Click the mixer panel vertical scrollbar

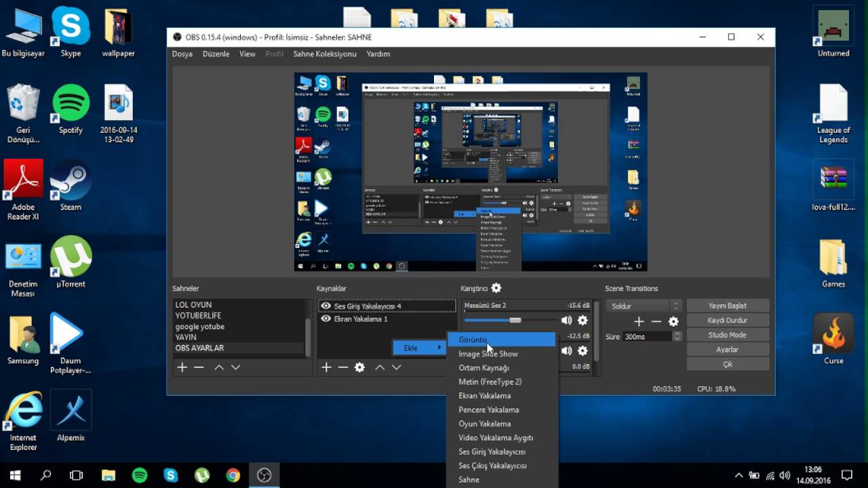[597, 331]
